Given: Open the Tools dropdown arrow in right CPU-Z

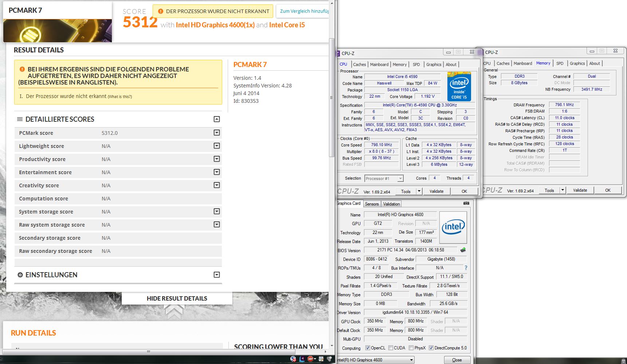Looking at the screenshot, I should click(x=563, y=190).
